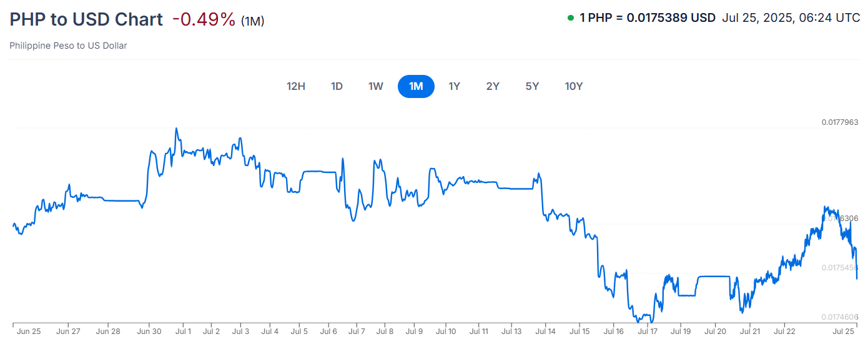The height and width of the screenshot is (339, 868).
Task: Click the Philippine Peso to US Dollar subtitle
Action: [68, 46]
